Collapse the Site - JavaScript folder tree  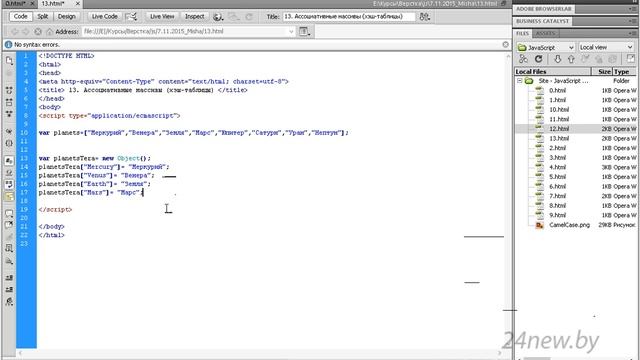(x=520, y=81)
